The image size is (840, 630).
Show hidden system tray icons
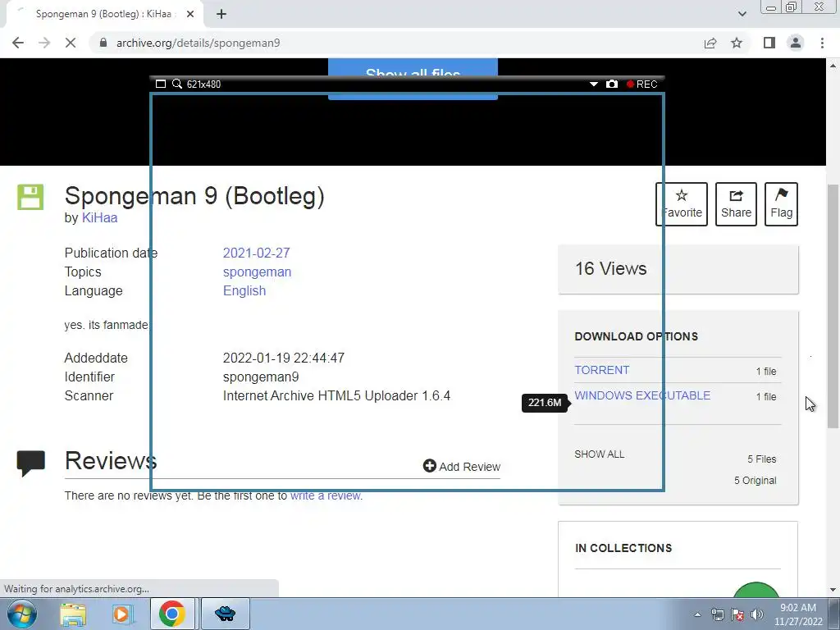(x=697, y=614)
